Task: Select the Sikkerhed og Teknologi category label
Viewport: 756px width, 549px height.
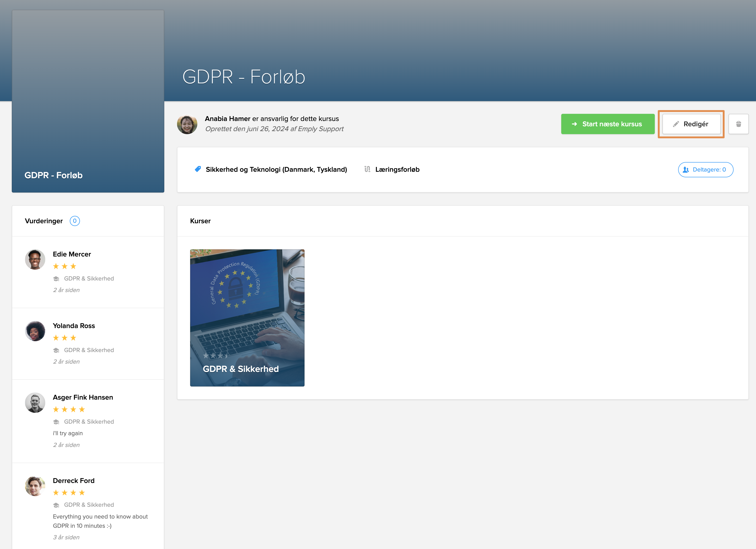Action: [x=276, y=169]
